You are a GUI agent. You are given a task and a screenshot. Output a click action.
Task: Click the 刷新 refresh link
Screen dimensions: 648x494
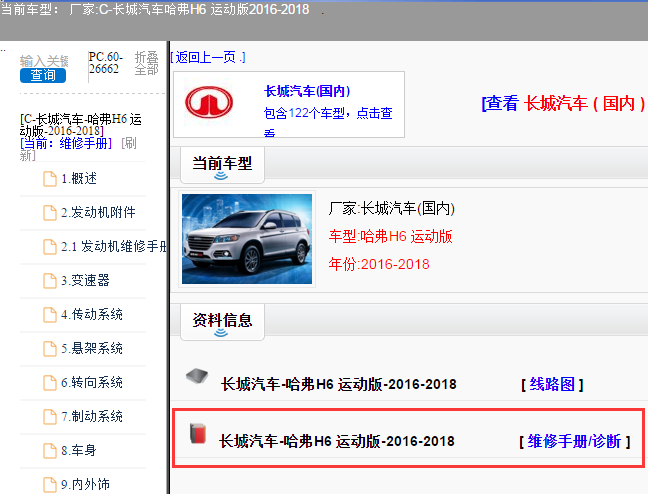pyautogui.click(x=78, y=149)
